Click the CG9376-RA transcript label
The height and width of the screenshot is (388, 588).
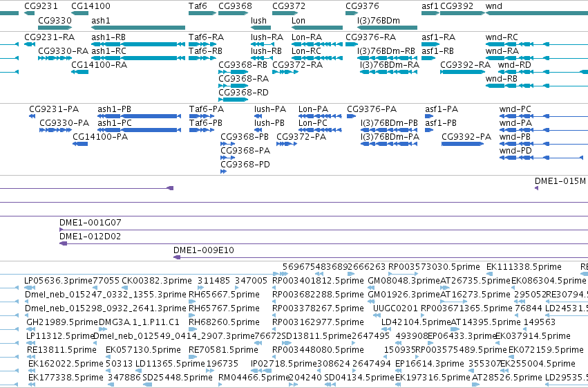pyautogui.click(x=371, y=37)
